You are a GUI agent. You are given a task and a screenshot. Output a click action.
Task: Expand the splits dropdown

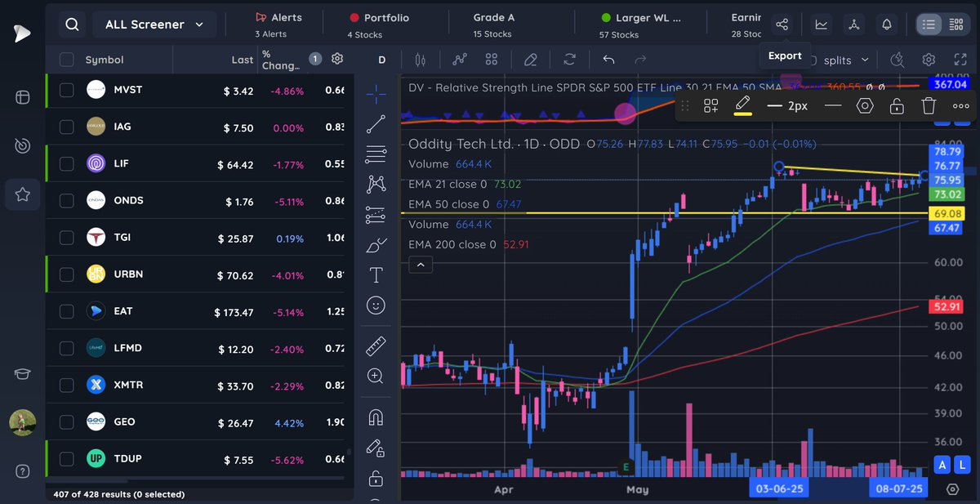[846, 60]
